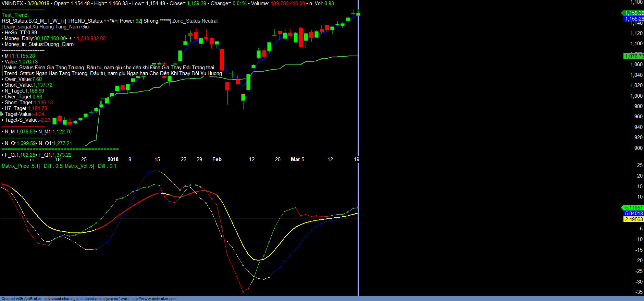Click the Mar label on date axis
This screenshot has height=301, width=644.
click(x=295, y=159)
